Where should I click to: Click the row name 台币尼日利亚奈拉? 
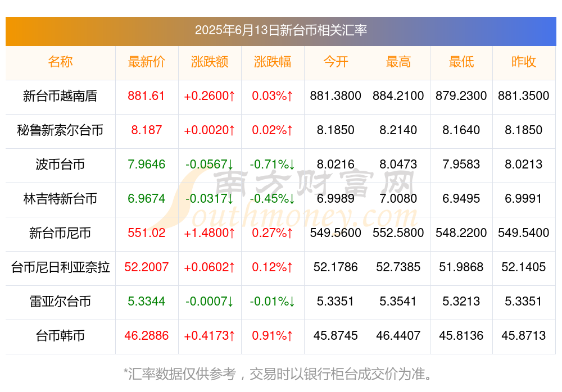pyautogui.click(x=60, y=267)
